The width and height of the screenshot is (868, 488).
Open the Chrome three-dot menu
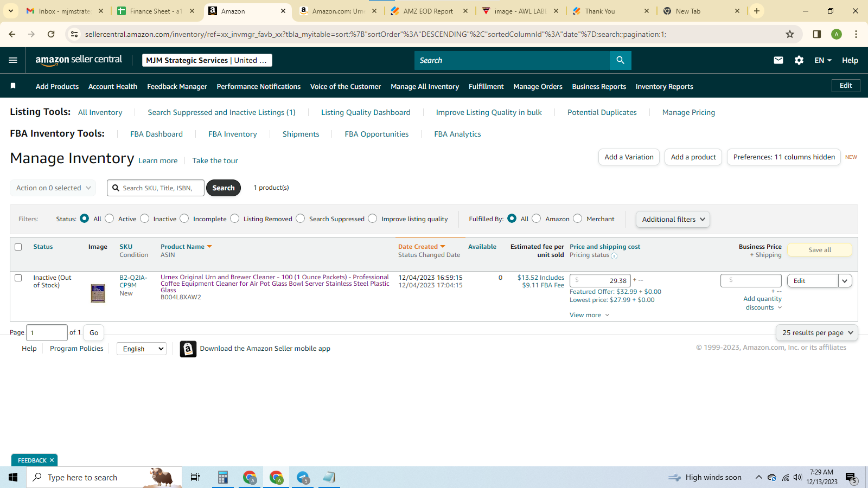pos(856,34)
